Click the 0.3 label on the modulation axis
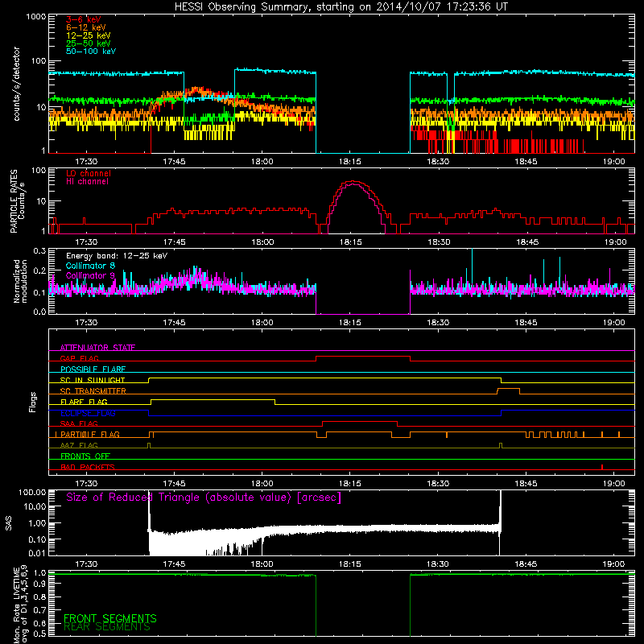644x644 pixels. click(39, 251)
